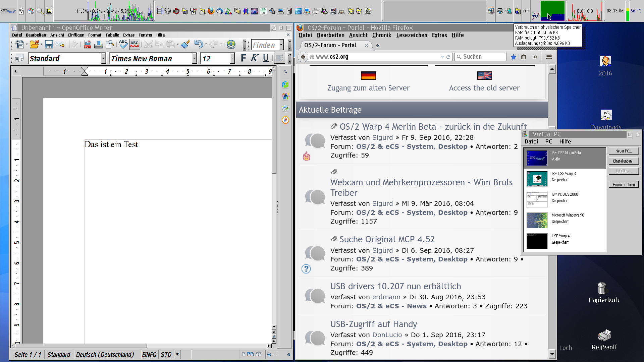
Task: Open the Lesezeichen menu in Firefox
Action: click(x=412, y=35)
